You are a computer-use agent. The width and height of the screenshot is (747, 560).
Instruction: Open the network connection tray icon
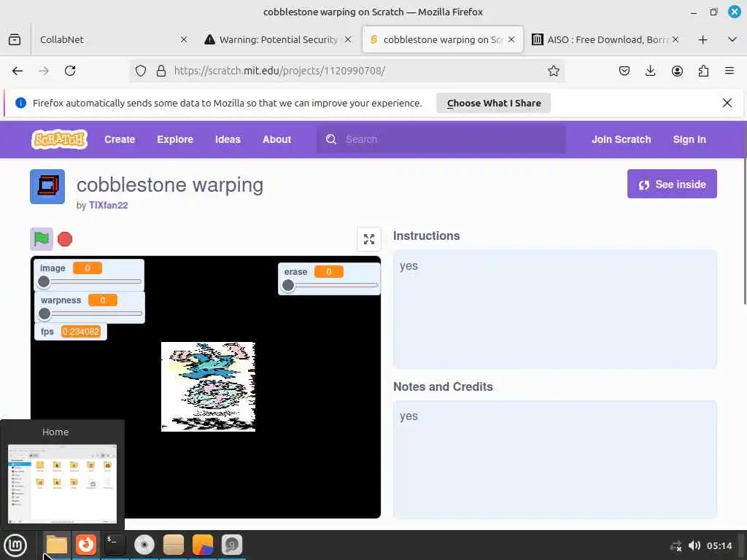click(676, 545)
